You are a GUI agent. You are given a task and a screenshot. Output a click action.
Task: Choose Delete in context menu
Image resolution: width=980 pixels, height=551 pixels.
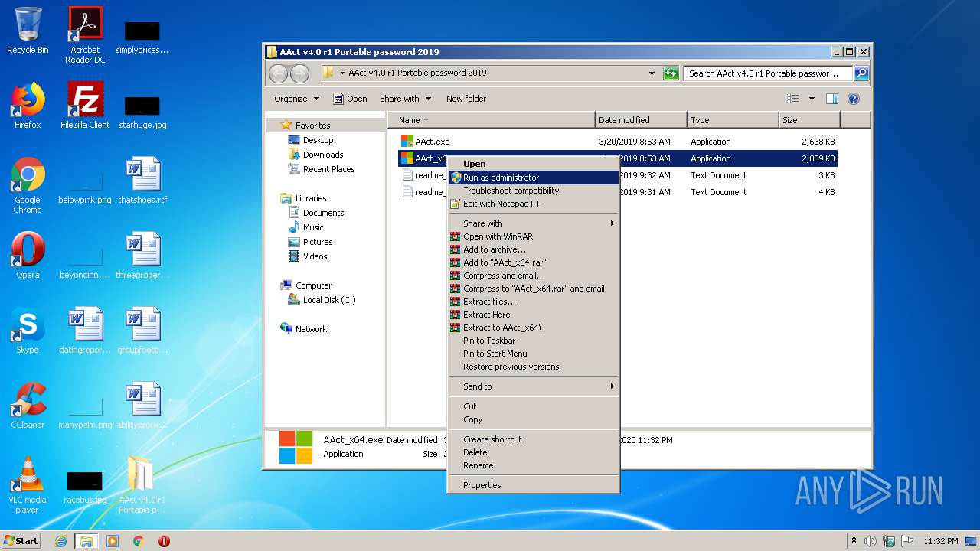(534, 452)
